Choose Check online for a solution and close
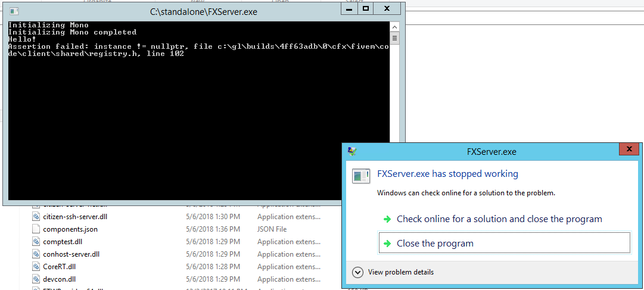This screenshot has height=290, width=644. [505, 219]
